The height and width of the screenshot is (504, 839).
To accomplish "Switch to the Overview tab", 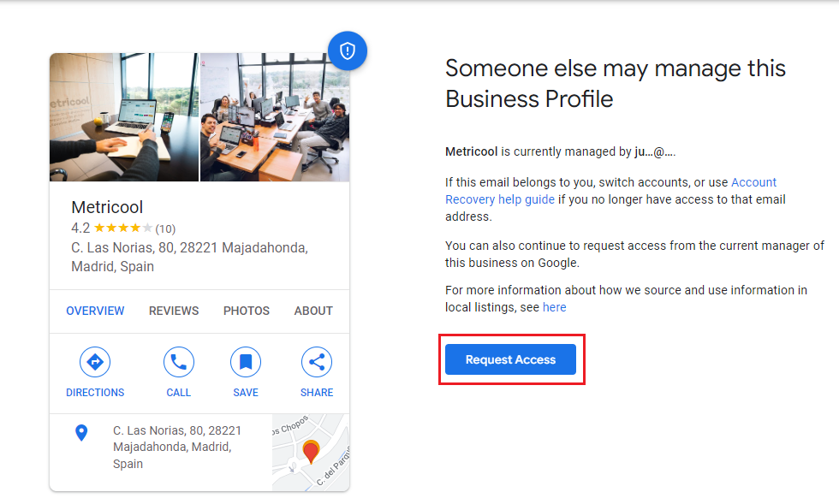I will pos(95,311).
